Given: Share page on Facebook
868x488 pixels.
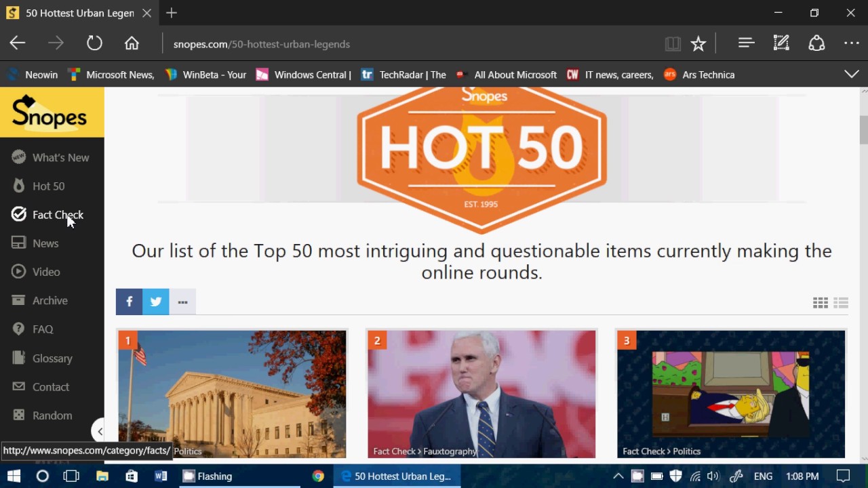Looking at the screenshot, I should [x=129, y=302].
